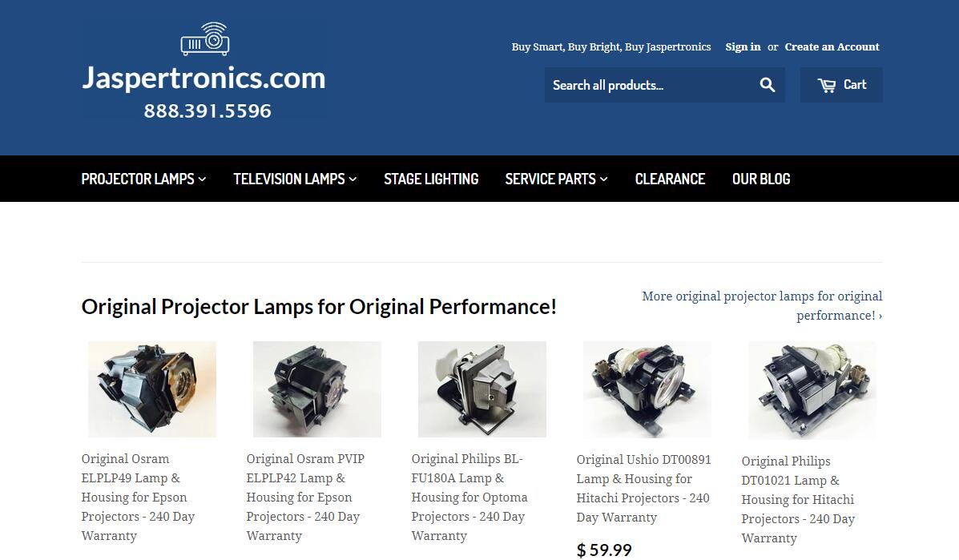959x560 pixels.
Task: Expand the Projector Lamps menu
Action: tap(143, 179)
